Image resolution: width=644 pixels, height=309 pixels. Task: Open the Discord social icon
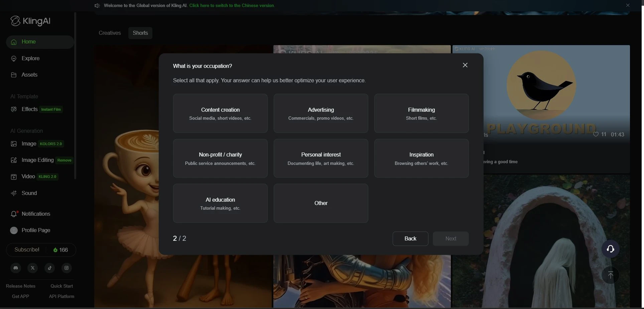[x=16, y=268]
